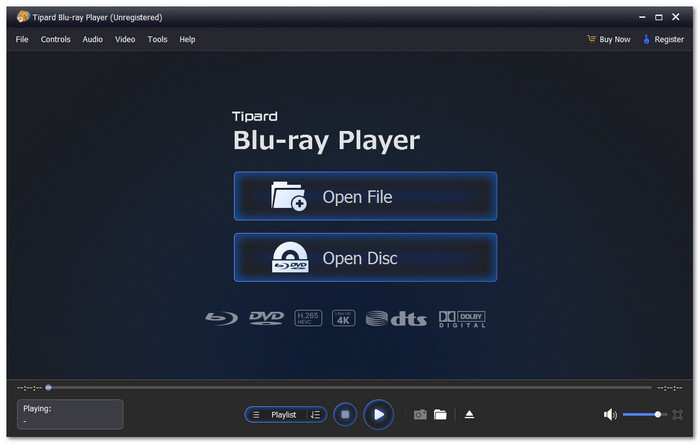Click the playlist sort order icon
The image size is (700, 444).
(x=315, y=415)
